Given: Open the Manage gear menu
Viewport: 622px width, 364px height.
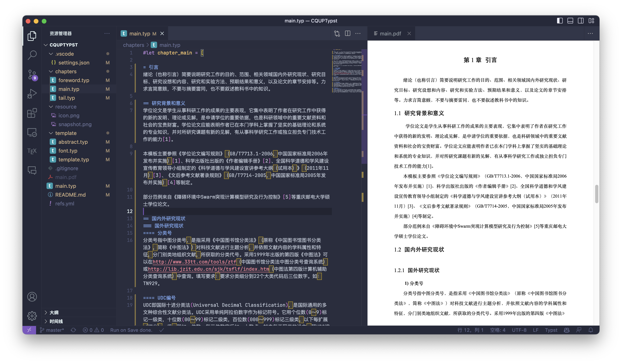Looking at the screenshot, I should pyautogui.click(x=32, y=316).
